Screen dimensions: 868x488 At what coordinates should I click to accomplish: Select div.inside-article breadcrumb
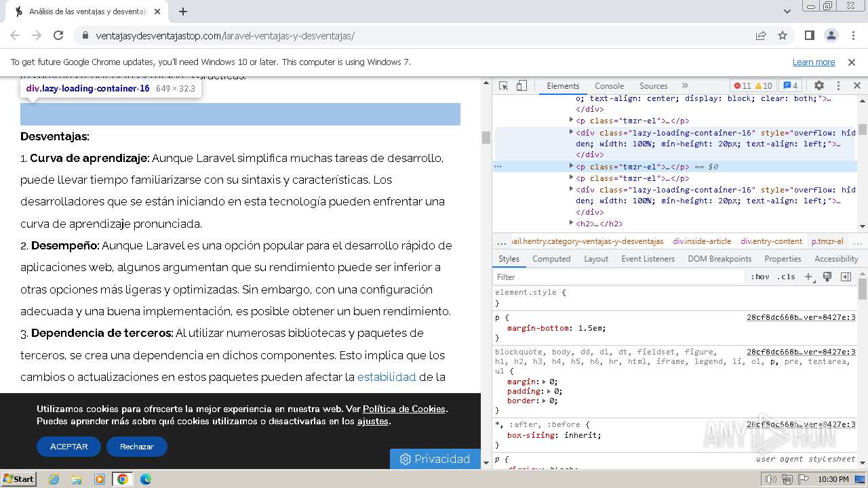point(702,241)
